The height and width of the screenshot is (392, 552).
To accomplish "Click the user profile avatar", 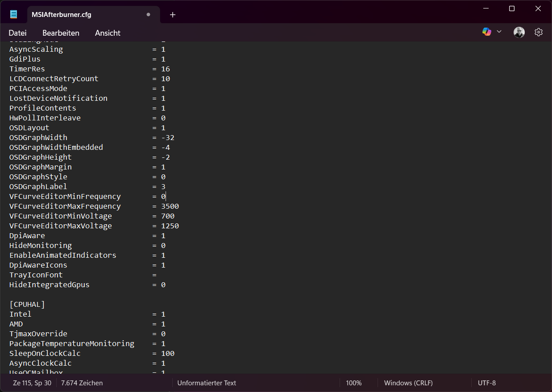I will (x=519, y=32).
